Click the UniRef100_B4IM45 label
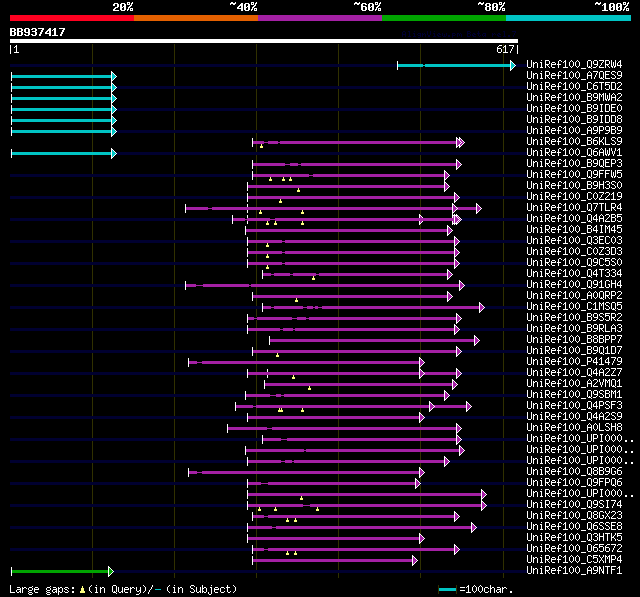Screen dimensions: 640x597 click(x=574, y=230)
